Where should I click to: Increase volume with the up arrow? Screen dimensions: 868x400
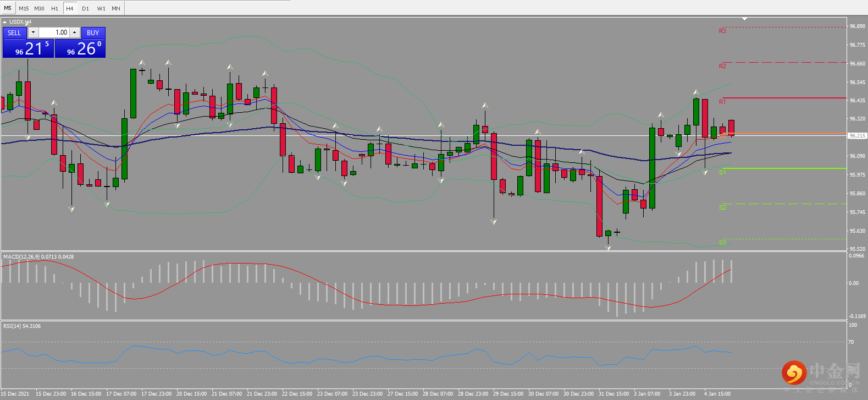point(75,32)
